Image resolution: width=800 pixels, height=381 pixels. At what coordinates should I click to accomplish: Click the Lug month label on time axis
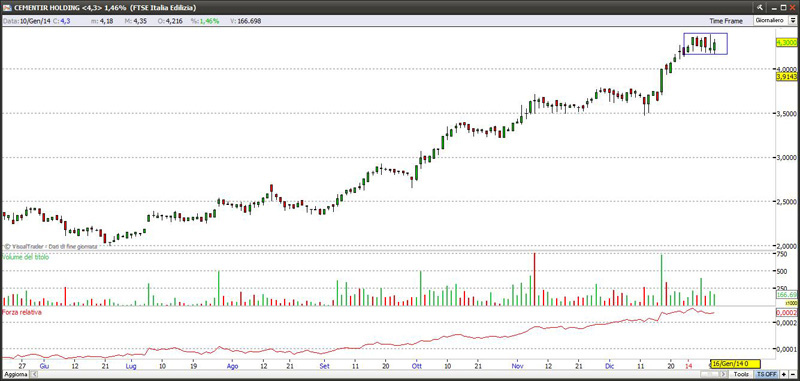point(131,366)
